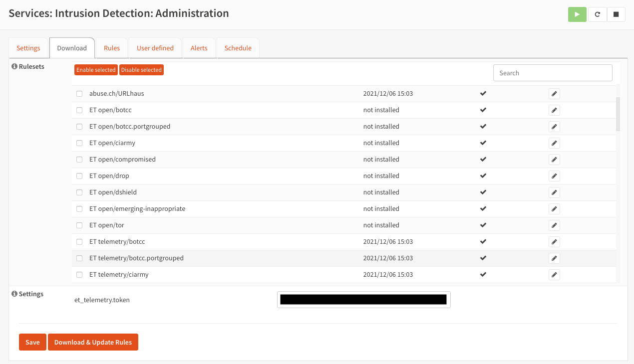This screenshot has height=364, width=634.
Task: Open the Alerts tab
Action: pyautogui.click(x=199, y=48)
